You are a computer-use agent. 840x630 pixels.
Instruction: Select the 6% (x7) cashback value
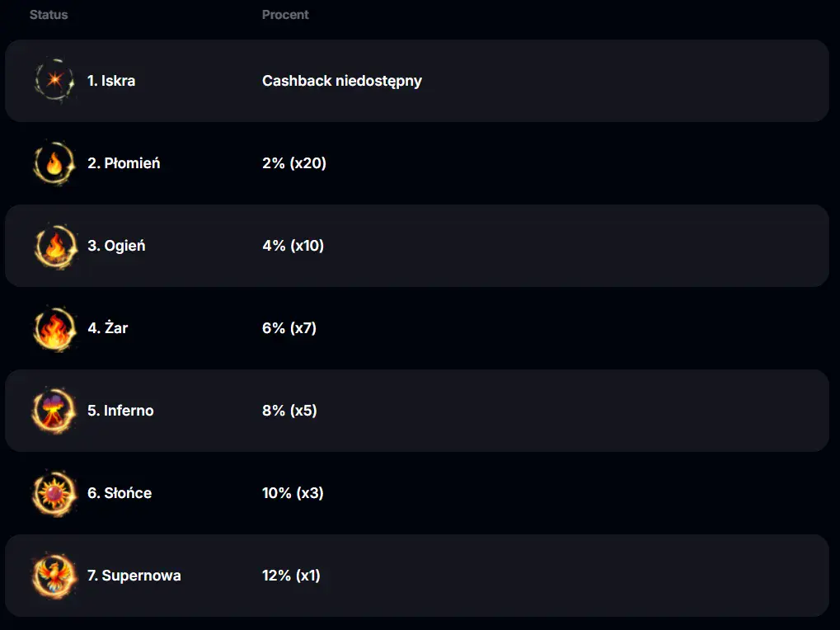point(289,328)
